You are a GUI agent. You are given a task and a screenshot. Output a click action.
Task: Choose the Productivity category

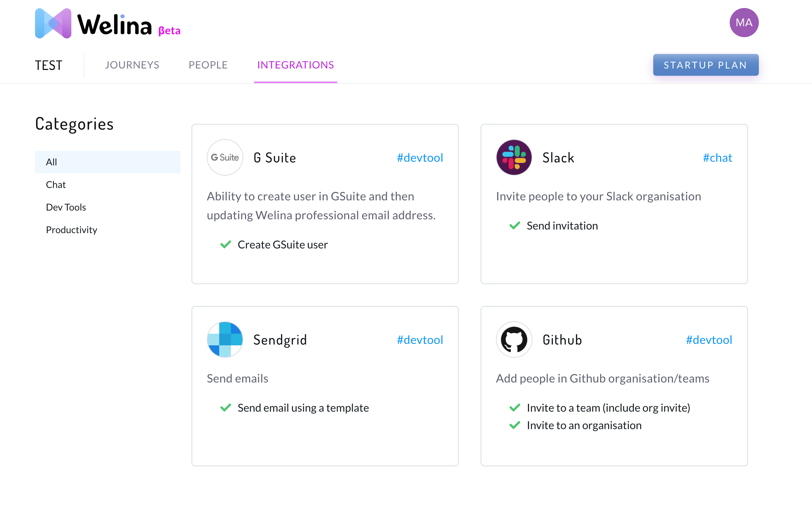[x=71, y=230]
